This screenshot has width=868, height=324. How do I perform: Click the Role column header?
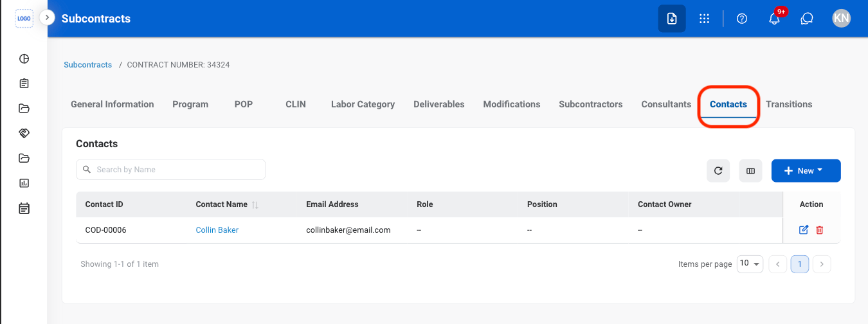[x=425, y=204]
